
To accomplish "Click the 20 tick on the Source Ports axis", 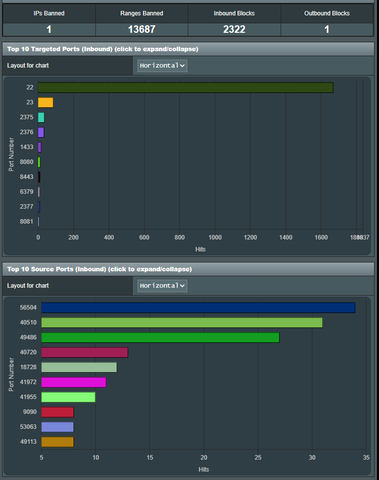I will coord(204,458).
